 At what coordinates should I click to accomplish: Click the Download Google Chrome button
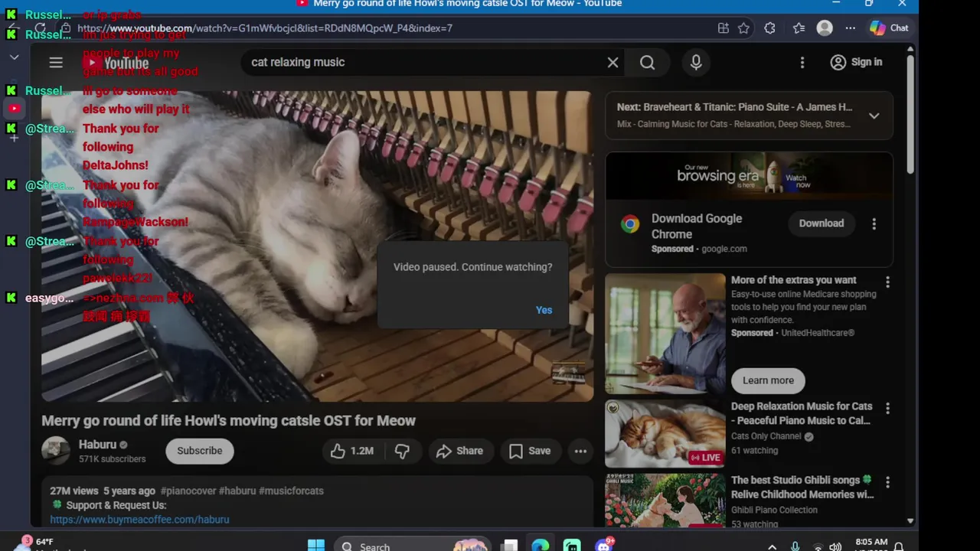coord(822,223)
